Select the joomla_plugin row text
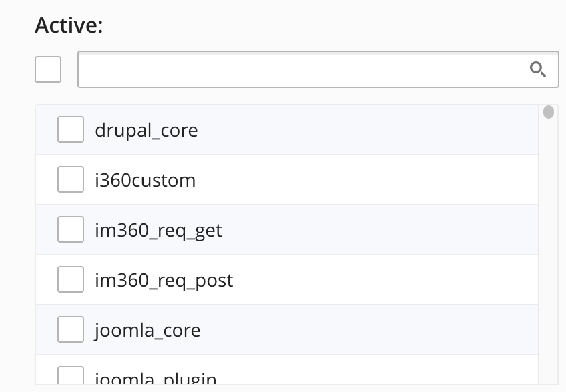 pyautogui.click(x=156, y=378)
